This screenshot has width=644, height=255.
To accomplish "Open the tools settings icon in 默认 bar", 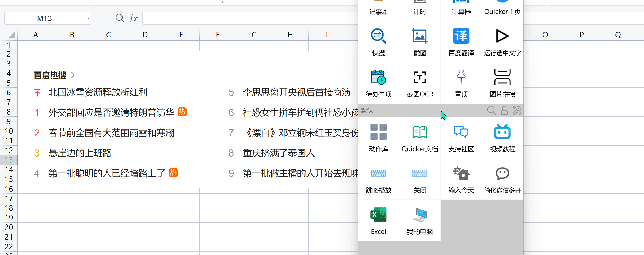I will (x=517, y=110).
